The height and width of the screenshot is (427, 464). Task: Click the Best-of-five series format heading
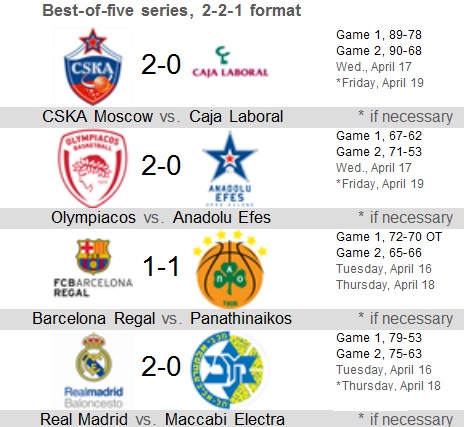pyautogui.click(x=172, y=10)
